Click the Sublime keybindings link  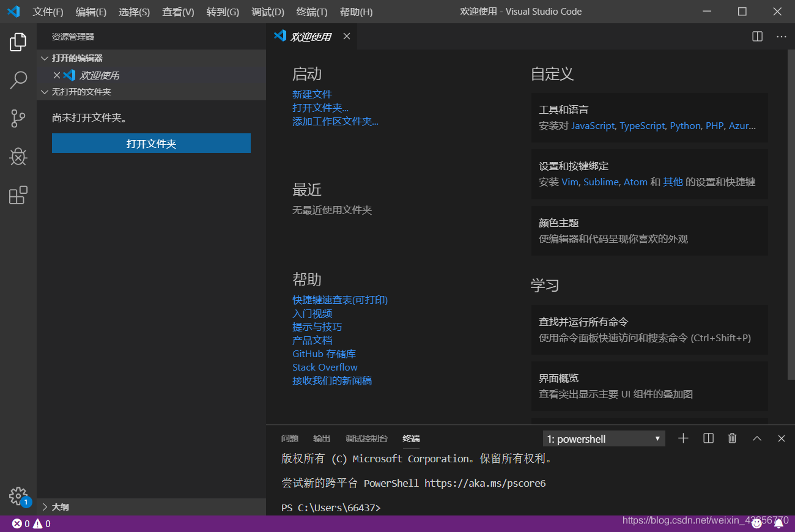pyautogui.click(x=601, y=182)
